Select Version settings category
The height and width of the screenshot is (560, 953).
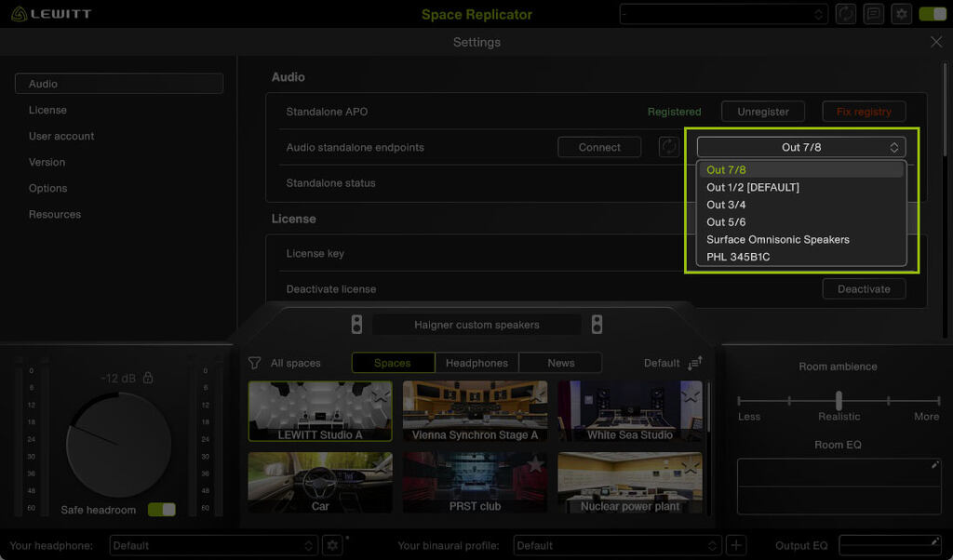pyautogui.click(x=47, y=162)
